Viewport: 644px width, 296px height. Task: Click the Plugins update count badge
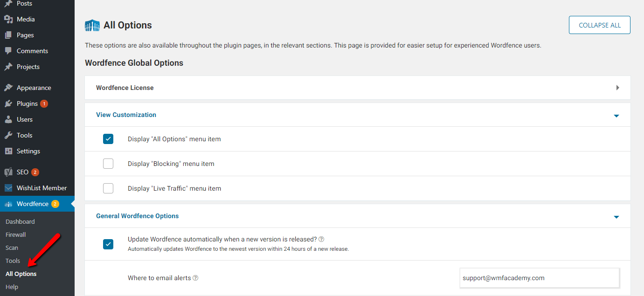pos(44,103)
